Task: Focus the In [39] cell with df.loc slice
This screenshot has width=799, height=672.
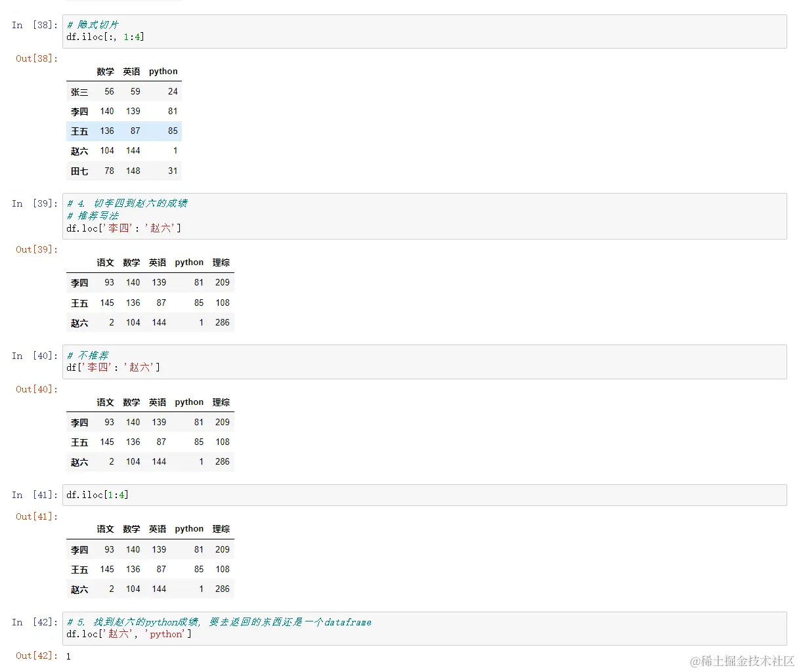Action: 425,216
